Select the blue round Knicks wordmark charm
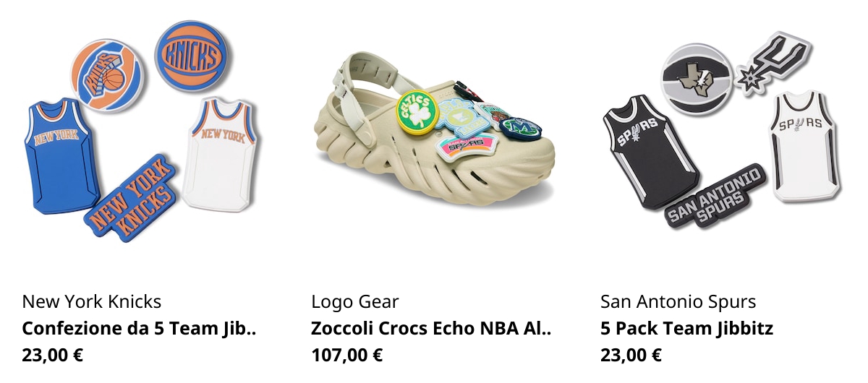This screenshot has width=868, height=383. point(192,56)
